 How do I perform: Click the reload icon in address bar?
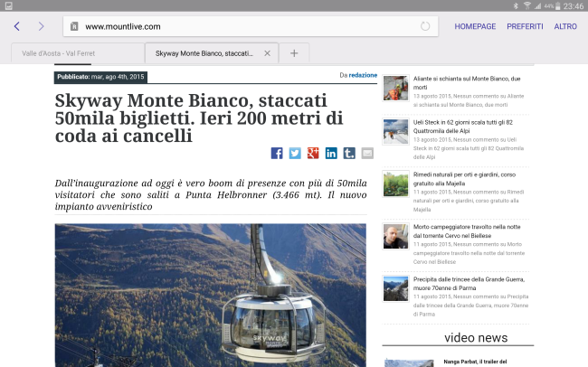pyautogui.click(x=425, y=26)
